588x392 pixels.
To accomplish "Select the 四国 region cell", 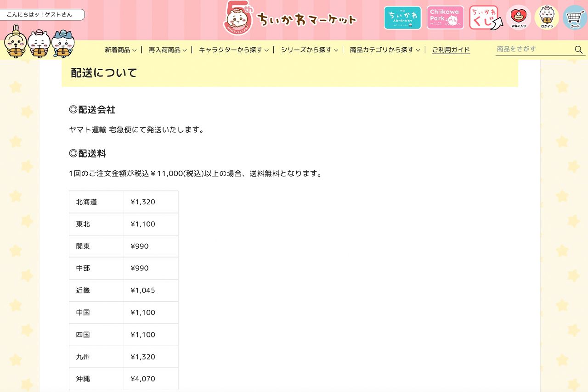I will click(96, 335).
